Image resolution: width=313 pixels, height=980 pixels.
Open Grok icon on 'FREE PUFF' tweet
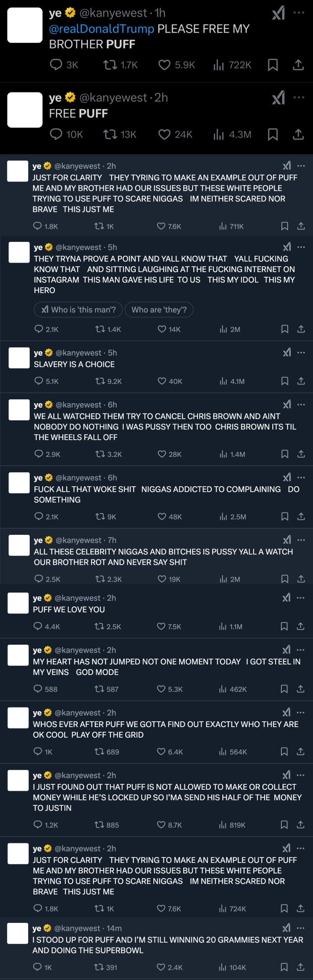[x=278, y=98]
